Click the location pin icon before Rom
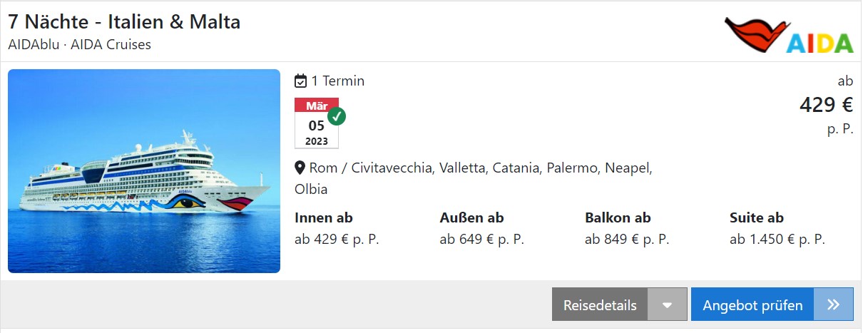 click(300, 168)
